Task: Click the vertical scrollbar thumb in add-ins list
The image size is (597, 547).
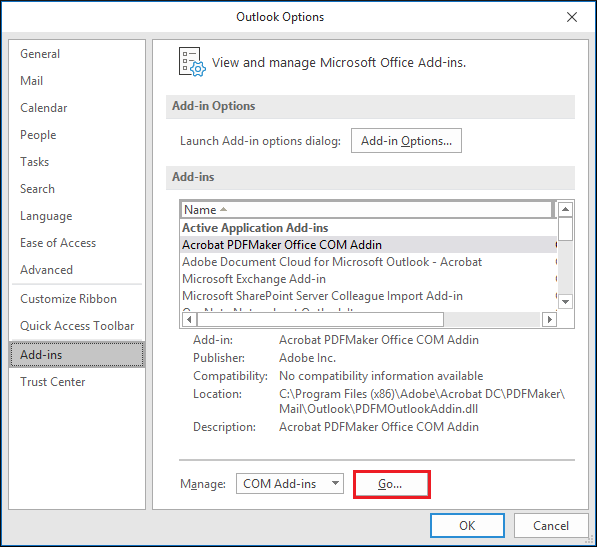Action: (x=565, y=229)
